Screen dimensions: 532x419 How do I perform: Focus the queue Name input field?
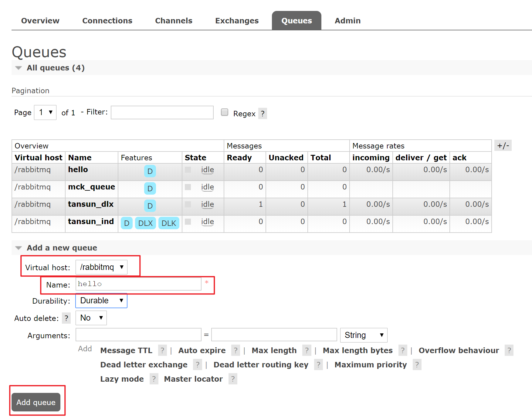[138, 284]
